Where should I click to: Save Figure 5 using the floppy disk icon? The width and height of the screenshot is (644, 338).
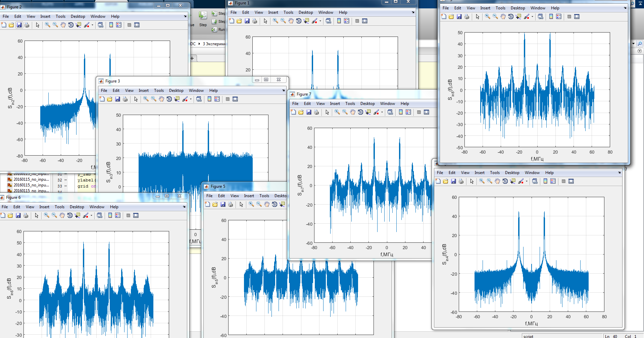(x=223, y=204)
